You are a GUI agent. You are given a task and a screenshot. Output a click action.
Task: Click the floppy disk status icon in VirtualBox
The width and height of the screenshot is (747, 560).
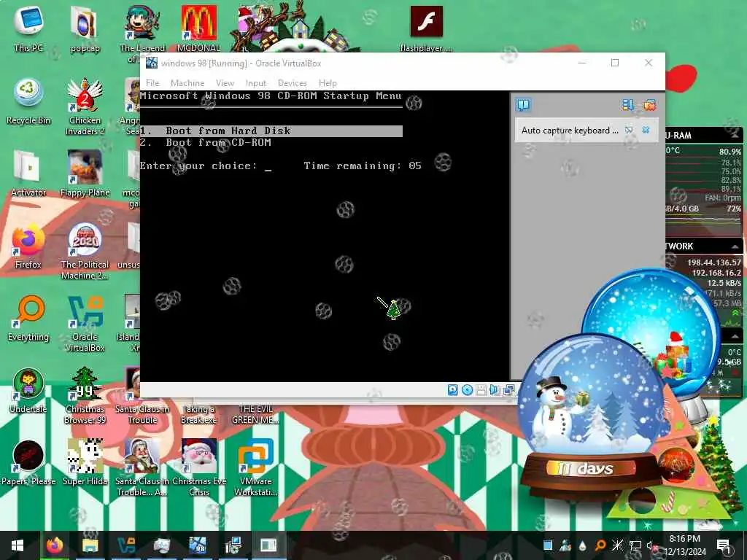click(481, 390)
